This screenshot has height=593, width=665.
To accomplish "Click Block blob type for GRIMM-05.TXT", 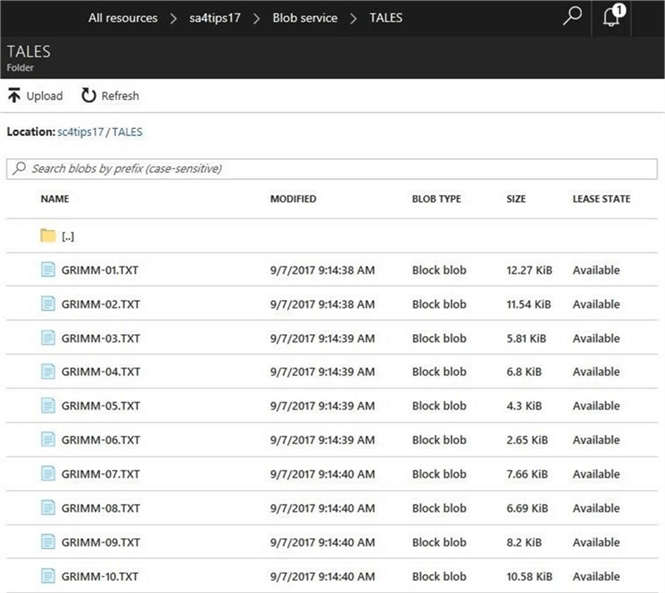I will pyautogui.click(x=439, y=406).
